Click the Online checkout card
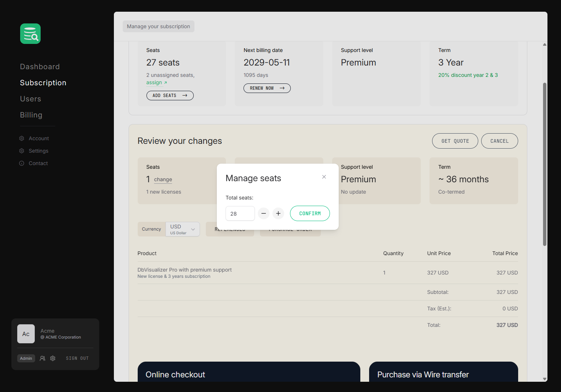The image size is (561, 392). tap(249, 372)
